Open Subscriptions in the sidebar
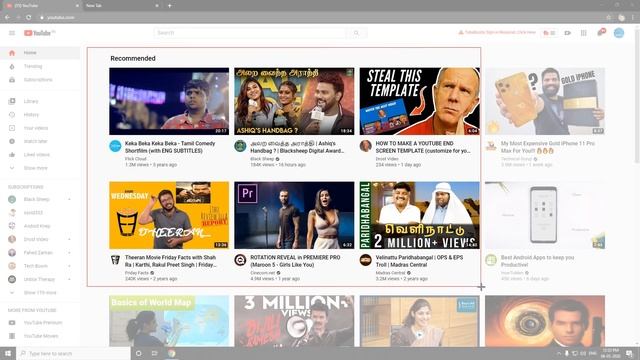Image resolution: width=640 pixels, height=360 pixels. coord(40,80)
